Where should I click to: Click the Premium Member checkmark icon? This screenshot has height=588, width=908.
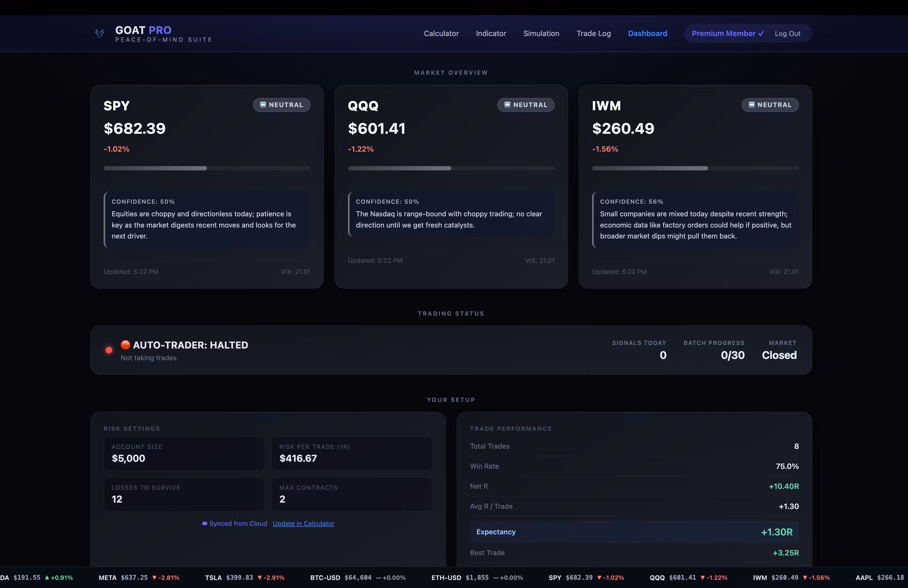(x=761, y=34)
